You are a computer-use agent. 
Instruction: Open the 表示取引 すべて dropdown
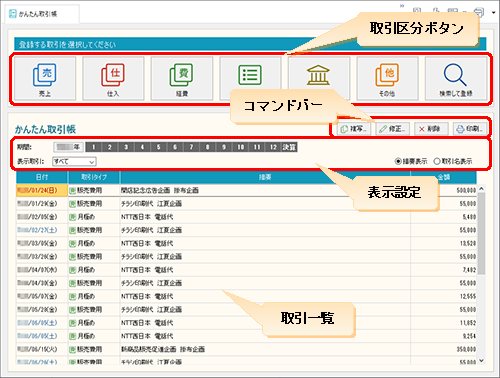point(74,162)
